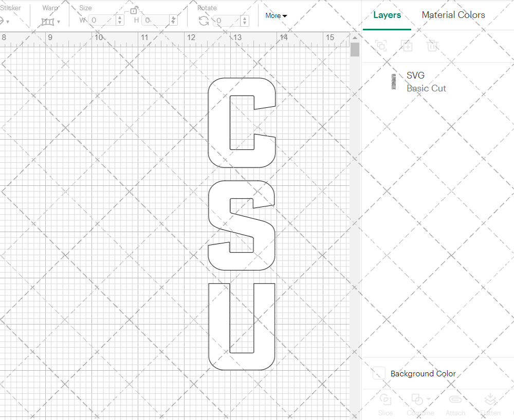Click the canvas scrollbar up arrow

click(355, 38)
